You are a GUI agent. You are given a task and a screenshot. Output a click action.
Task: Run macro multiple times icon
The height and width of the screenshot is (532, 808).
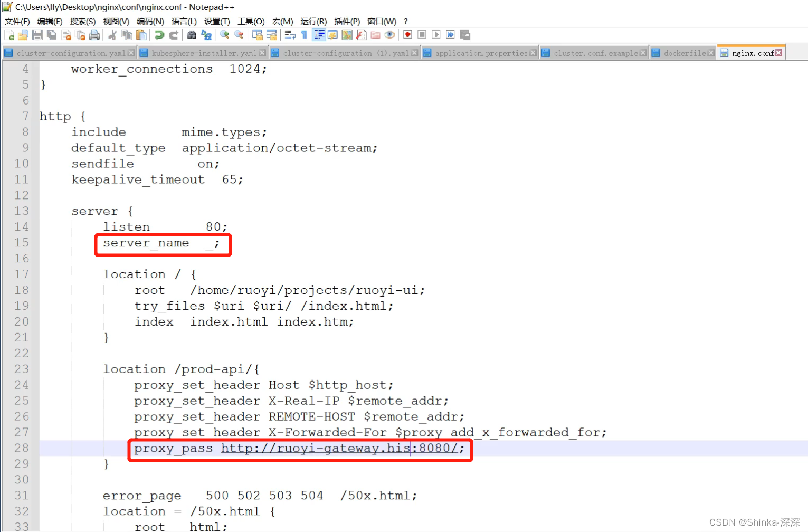click(x=450, y=35)
